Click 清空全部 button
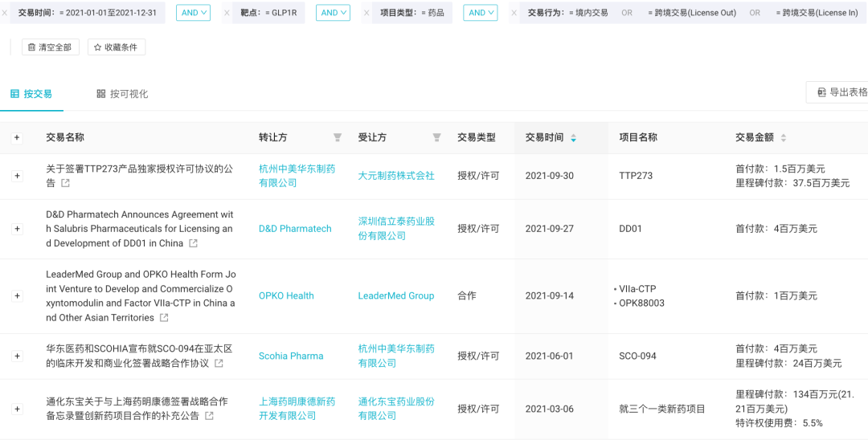The height and width of the screenshot is (440, 868). tap(51, 47)
